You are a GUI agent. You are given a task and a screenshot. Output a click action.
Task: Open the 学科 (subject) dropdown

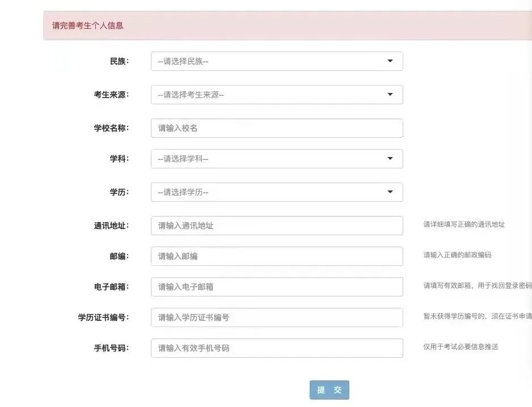coord(276,159)
